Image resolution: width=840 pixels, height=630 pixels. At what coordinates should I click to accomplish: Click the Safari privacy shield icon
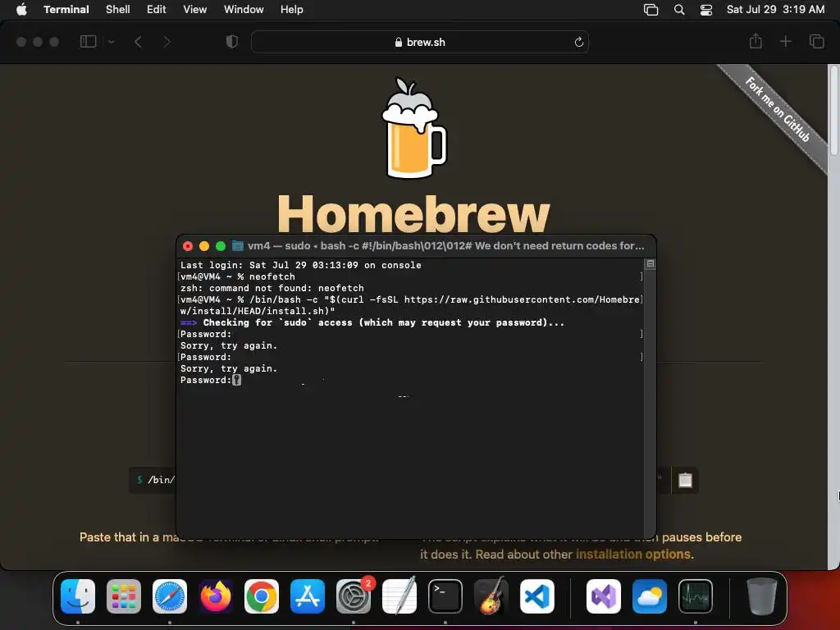point(231,41)
